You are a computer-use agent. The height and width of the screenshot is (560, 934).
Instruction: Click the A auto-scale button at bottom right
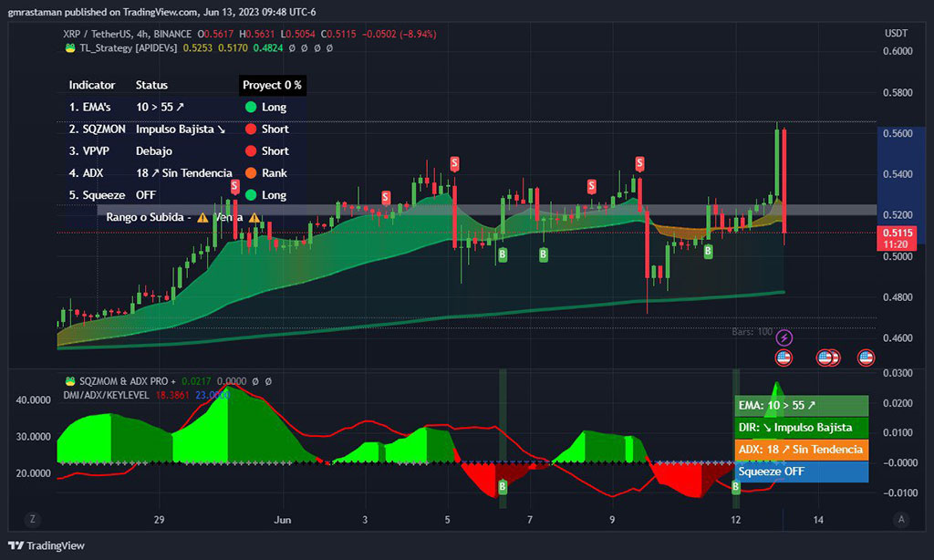tap(901, 519)
